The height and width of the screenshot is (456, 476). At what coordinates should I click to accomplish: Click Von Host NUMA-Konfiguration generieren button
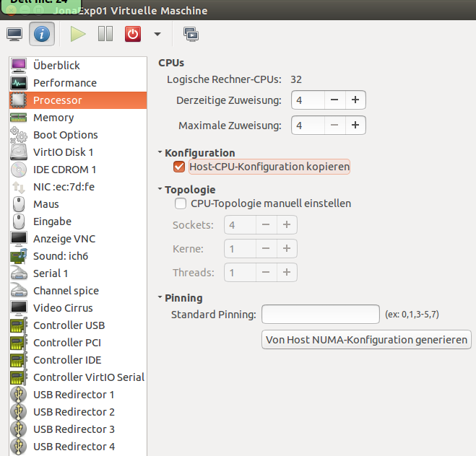tap(367, 339)
